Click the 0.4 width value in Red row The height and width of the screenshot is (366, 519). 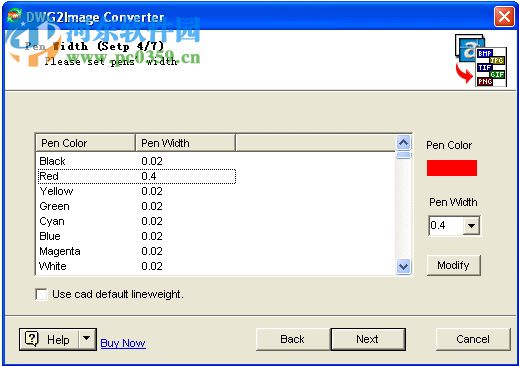(x=149, y=176)
